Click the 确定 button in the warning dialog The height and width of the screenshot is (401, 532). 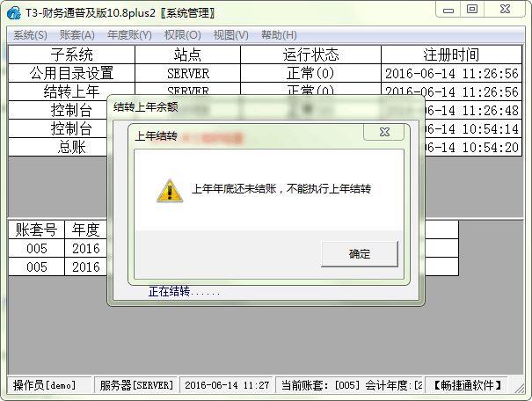pos(360,254)
